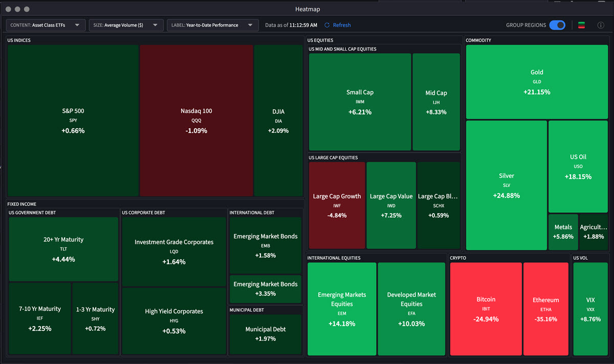Select the Gold GLD tile
Viewport: 614px width, 364px height.
(536, 82)
